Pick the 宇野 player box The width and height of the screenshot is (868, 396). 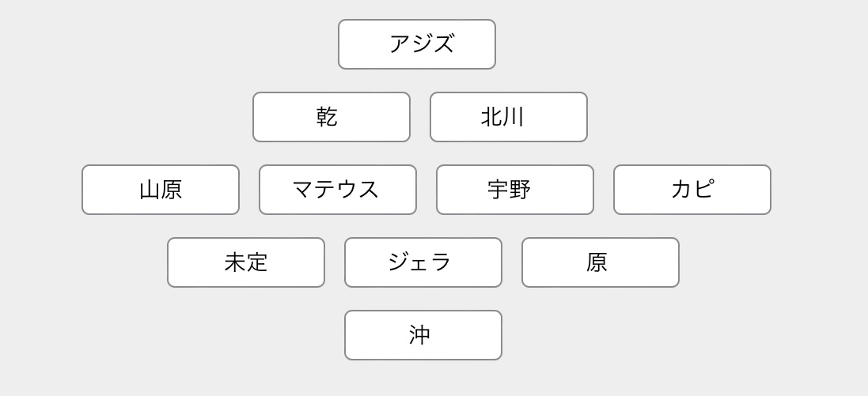(x=515, y=190)
